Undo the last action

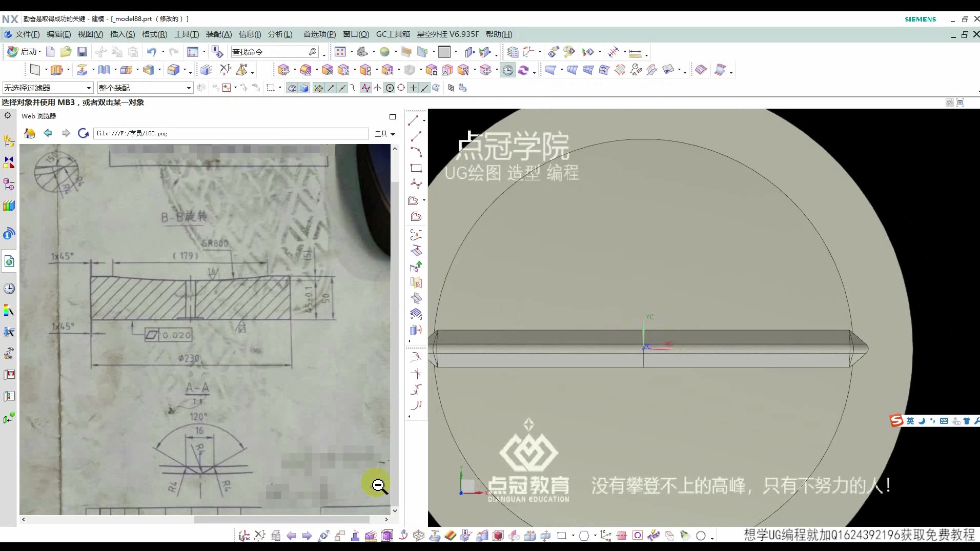tap(151, 52)
